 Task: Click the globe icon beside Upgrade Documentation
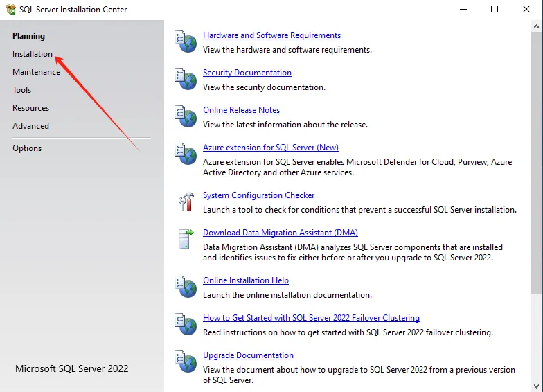186,362
